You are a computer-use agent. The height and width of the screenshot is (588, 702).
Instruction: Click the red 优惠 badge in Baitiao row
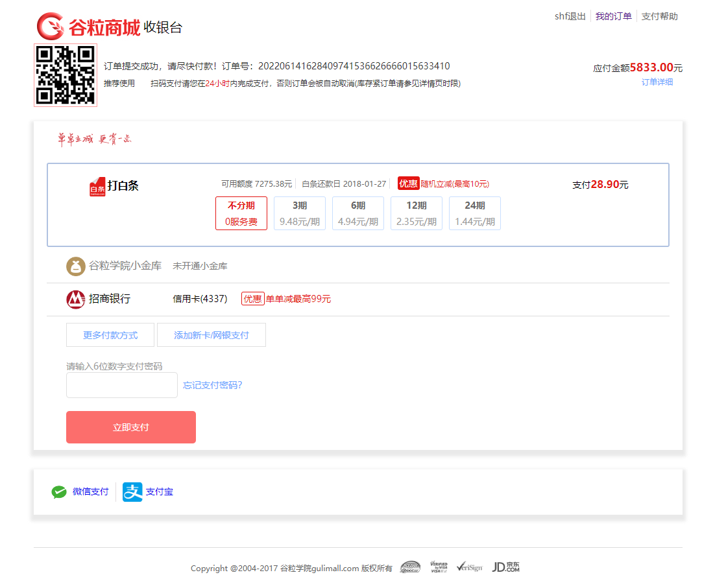coord(408,183)
